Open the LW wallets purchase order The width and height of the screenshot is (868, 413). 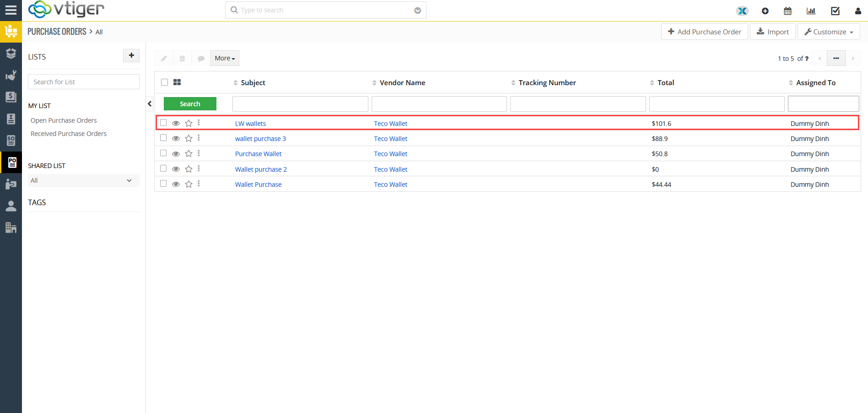(250, 124)
